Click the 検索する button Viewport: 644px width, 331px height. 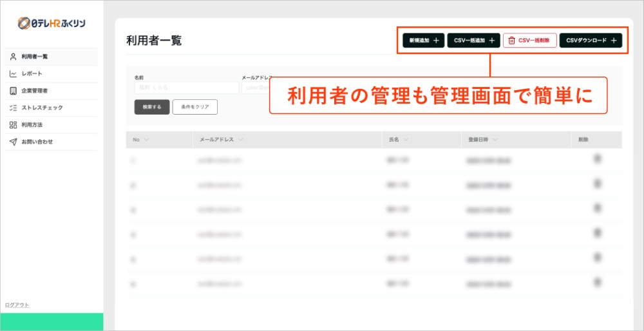tap(152, 107)
